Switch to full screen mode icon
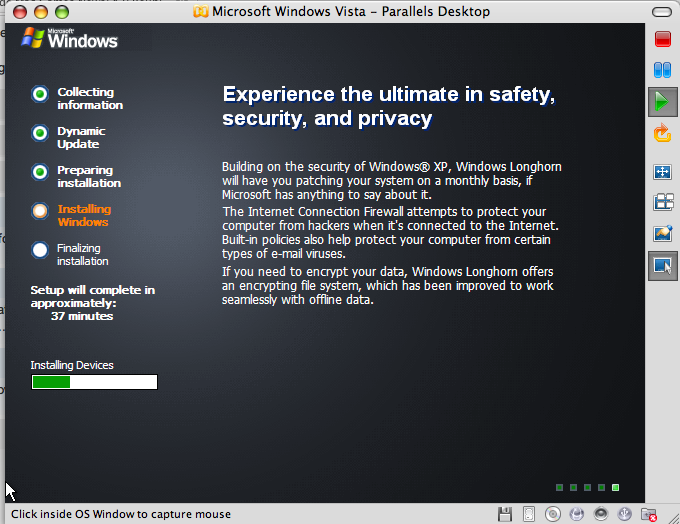Image resolution: width=680 pixels, height=524 pixels. 663,172
